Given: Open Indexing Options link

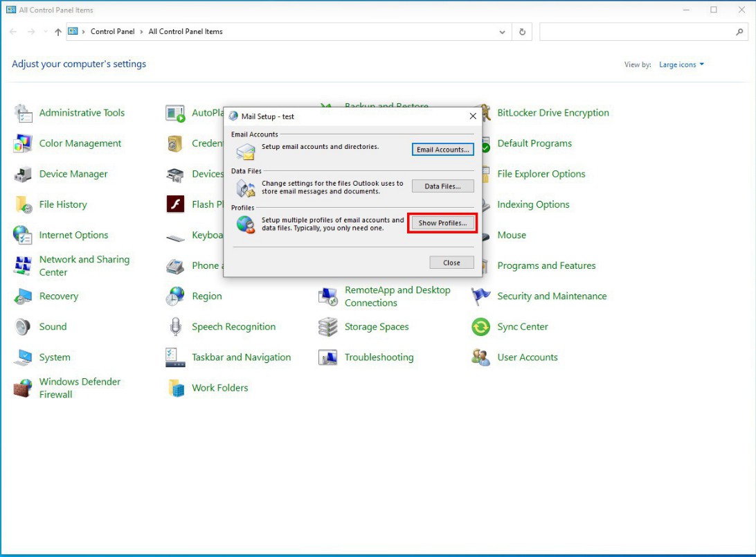Looking at the screenshot, I should [533, 204].
